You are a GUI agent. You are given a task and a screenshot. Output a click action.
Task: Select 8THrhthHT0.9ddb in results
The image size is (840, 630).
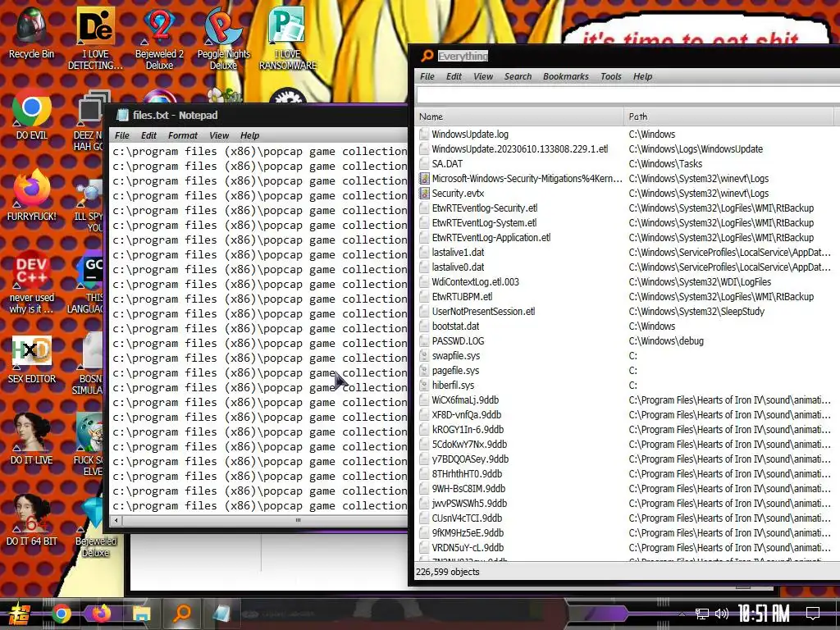[467, 474]
